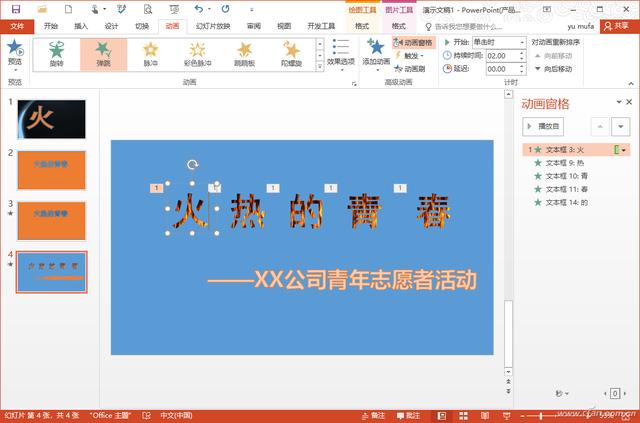
Task: Click the Undo arrow icon
Action: (x=199, y=9)
